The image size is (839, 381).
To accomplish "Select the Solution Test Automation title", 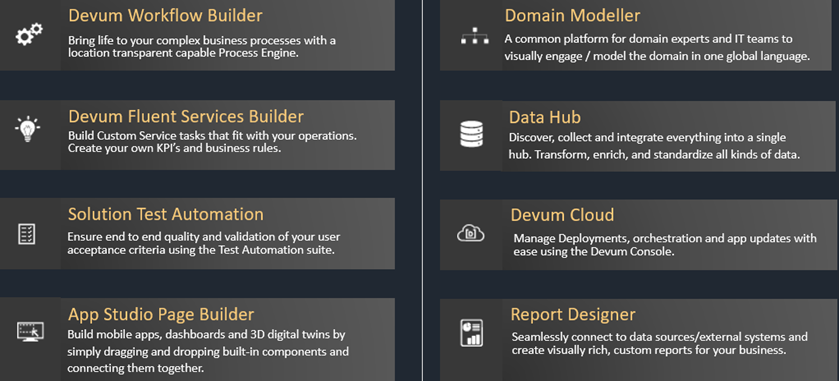I will pyautogui.click(x=165, y=214).
